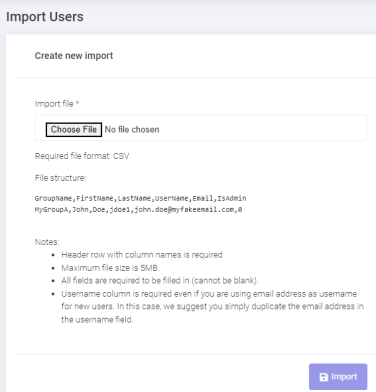
Task: Click the 'Notes:' label
Action: tap(47, 242)
